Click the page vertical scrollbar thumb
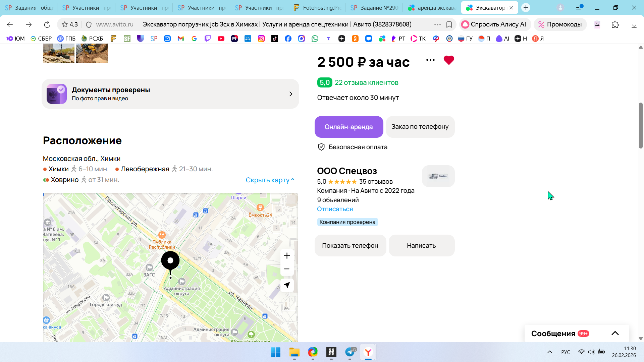The width and height of the screenshot is (644, 362). tap(640, 126)
